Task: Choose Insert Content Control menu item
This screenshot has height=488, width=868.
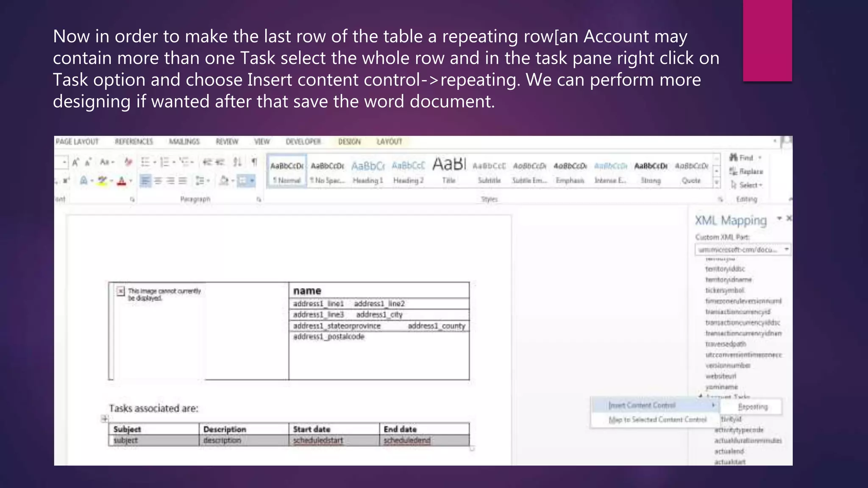Action: point(655,405)
